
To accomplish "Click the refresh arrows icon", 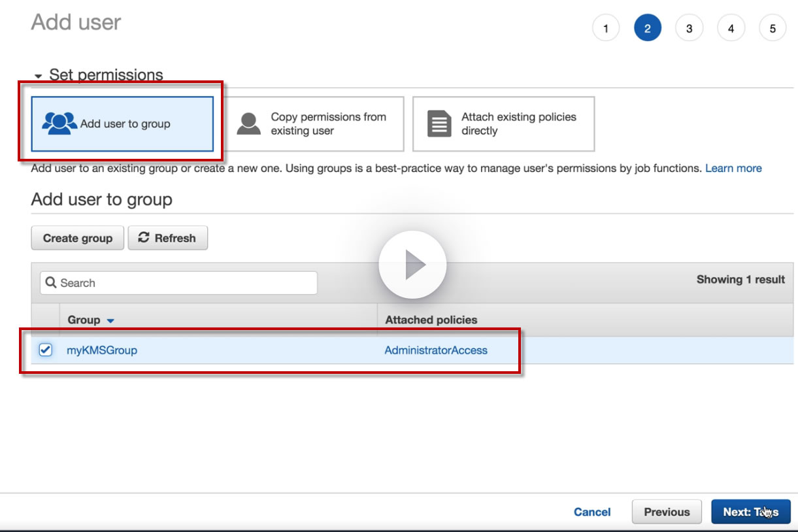I will click(144, 238).
